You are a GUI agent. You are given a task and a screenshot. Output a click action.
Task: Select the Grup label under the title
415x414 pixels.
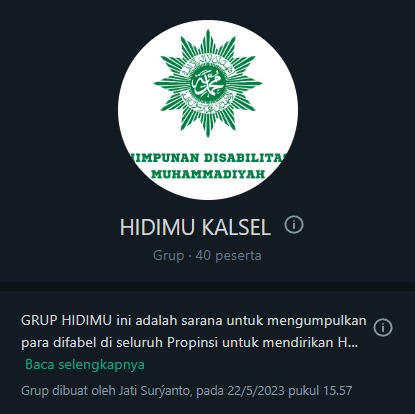pyautogui.click(x=168, y=256)
